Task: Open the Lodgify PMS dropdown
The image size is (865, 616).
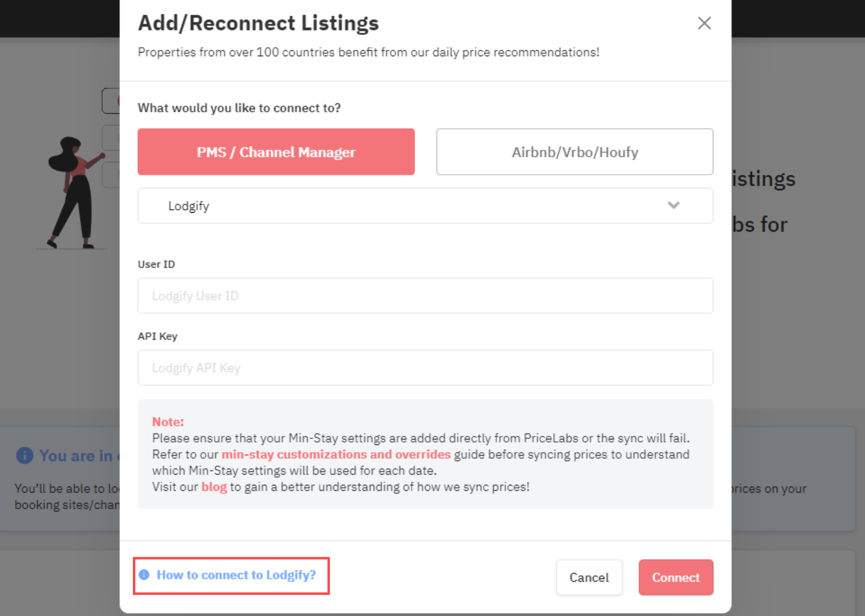Action: click(426, 206)
